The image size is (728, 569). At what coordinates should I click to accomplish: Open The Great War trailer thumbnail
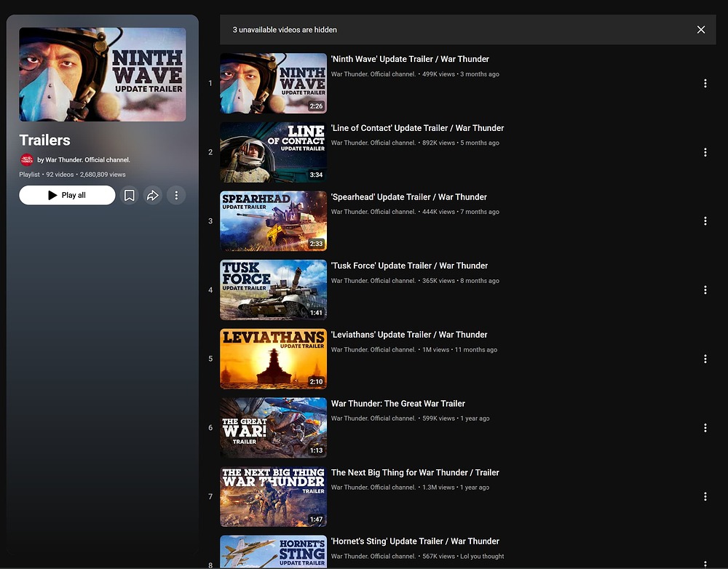[x=273, y=428]
